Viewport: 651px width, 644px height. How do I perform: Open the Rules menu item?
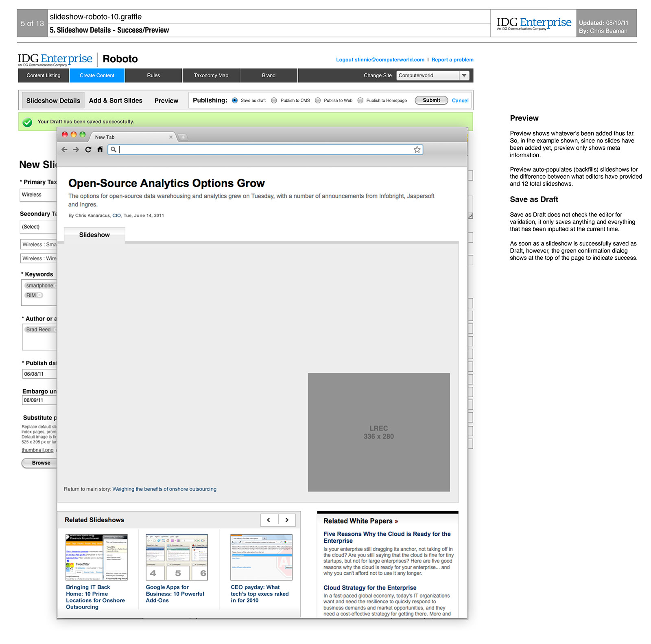[x=153, y=76]
